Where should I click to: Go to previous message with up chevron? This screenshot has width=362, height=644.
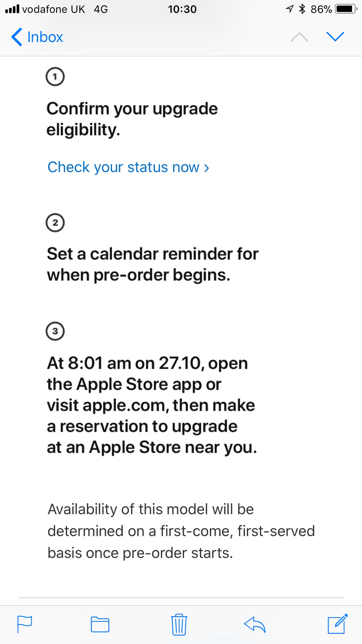pyautogui.click(x=299, y=37)
